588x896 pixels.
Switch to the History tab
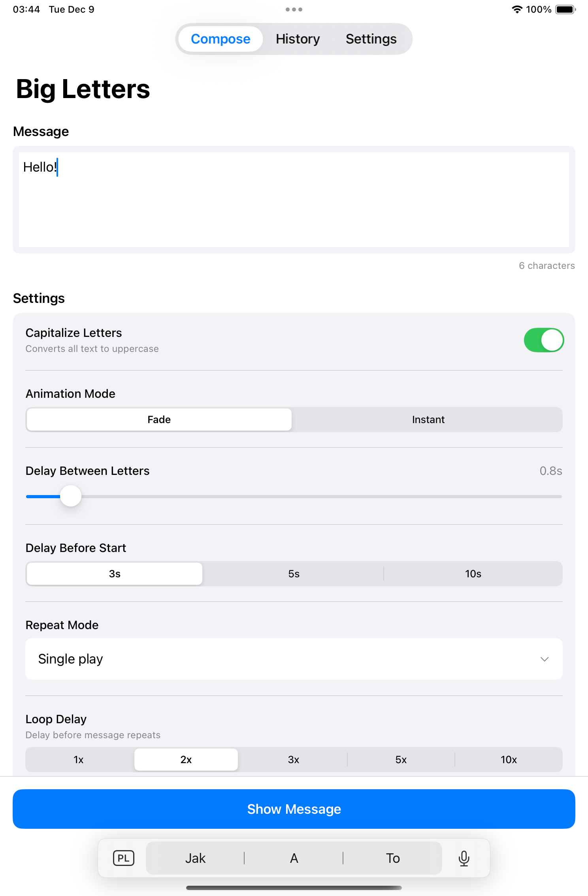coord(298,39)
